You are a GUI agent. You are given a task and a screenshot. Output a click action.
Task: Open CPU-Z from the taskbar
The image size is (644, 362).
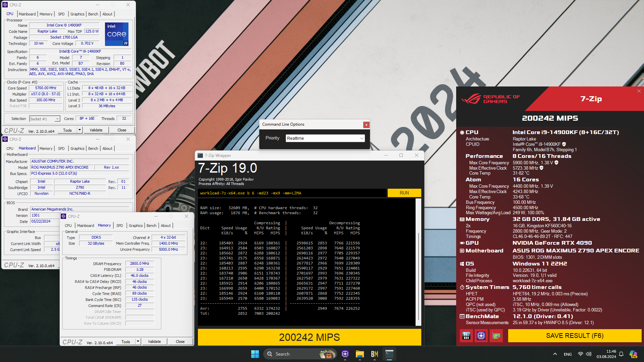[x=345, y=354]
